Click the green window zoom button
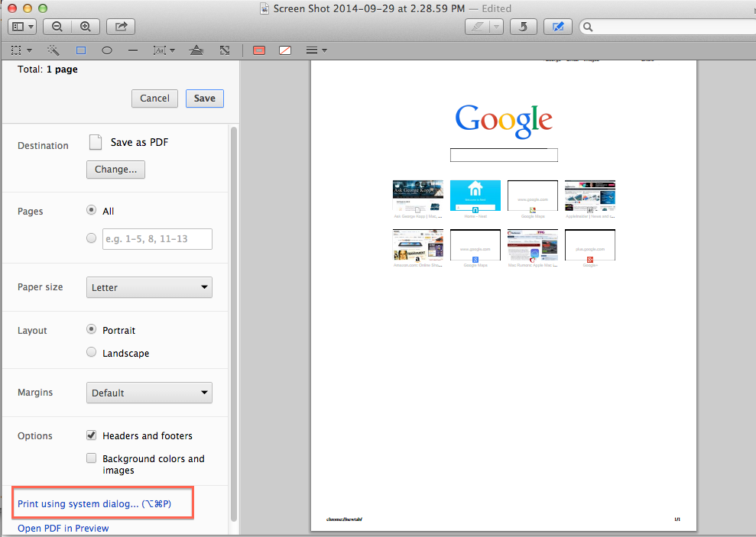756x537 pixels. pos(43,8)
